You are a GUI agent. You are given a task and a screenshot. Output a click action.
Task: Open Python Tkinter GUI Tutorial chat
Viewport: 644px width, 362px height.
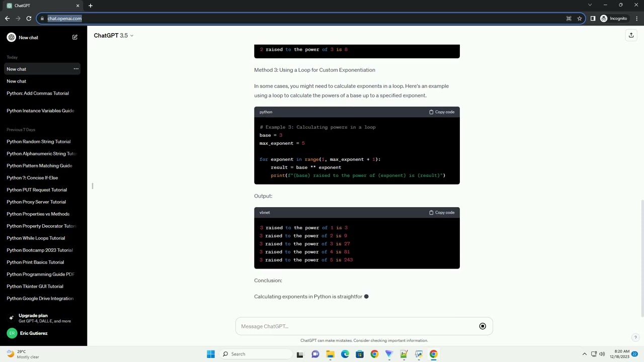[x=43, y=286]
